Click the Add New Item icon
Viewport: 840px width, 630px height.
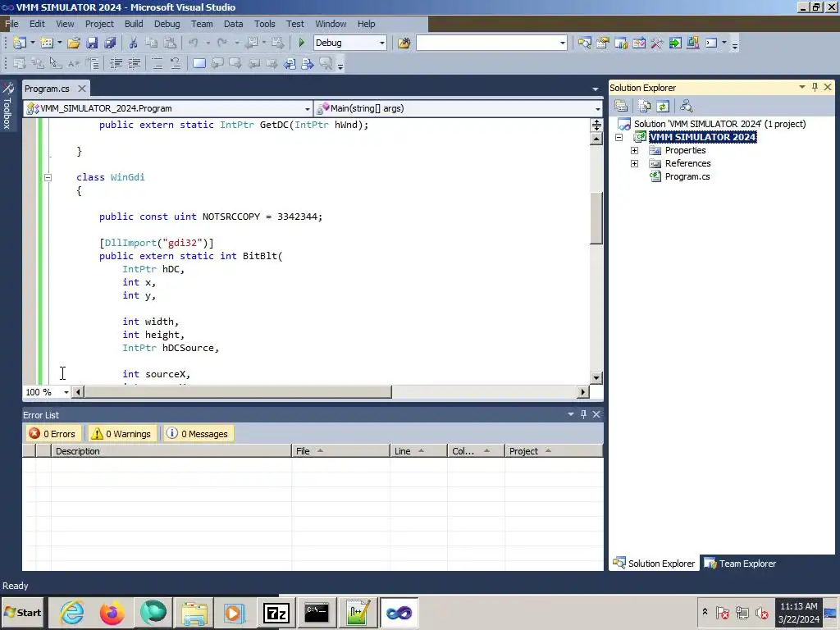tap(47, 43)
